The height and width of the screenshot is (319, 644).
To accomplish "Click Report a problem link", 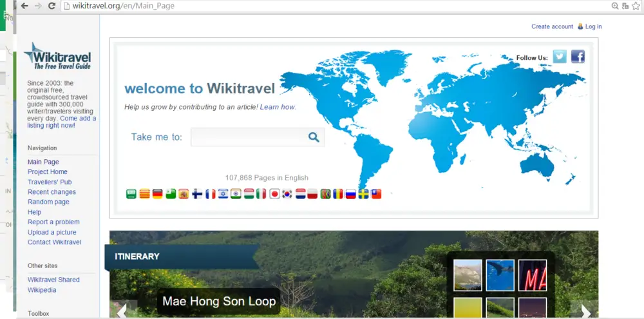I will coord(53,222).
